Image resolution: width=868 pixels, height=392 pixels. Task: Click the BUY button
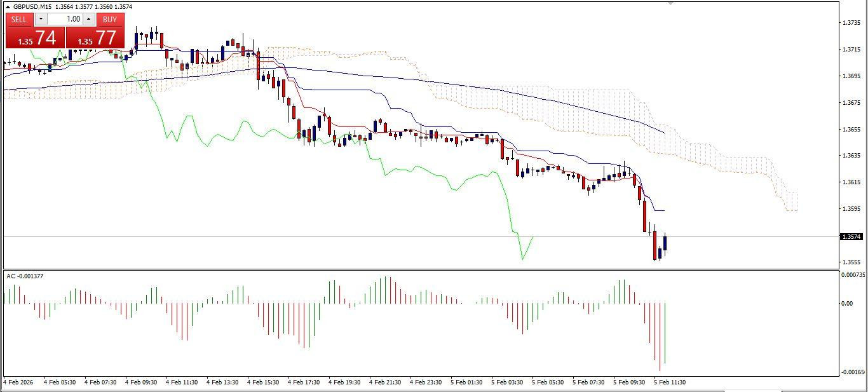110,19
